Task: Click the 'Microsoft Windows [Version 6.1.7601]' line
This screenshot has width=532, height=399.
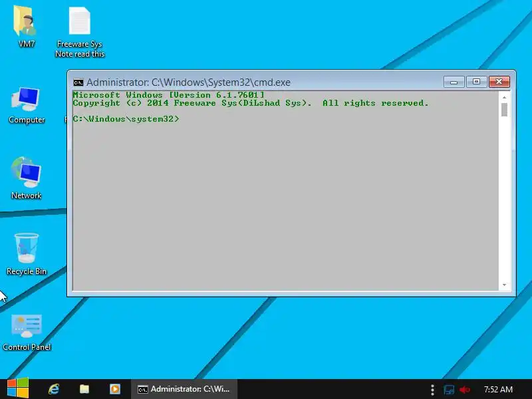Action: [168, 95]
